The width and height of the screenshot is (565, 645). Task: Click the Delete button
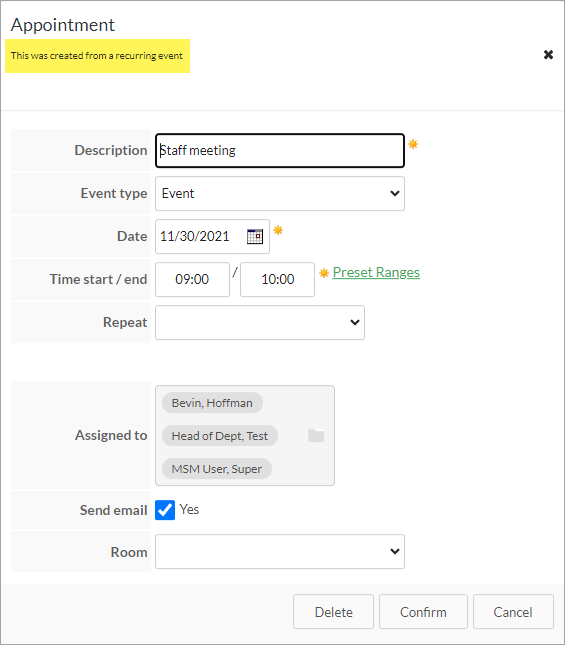(333, 612)
